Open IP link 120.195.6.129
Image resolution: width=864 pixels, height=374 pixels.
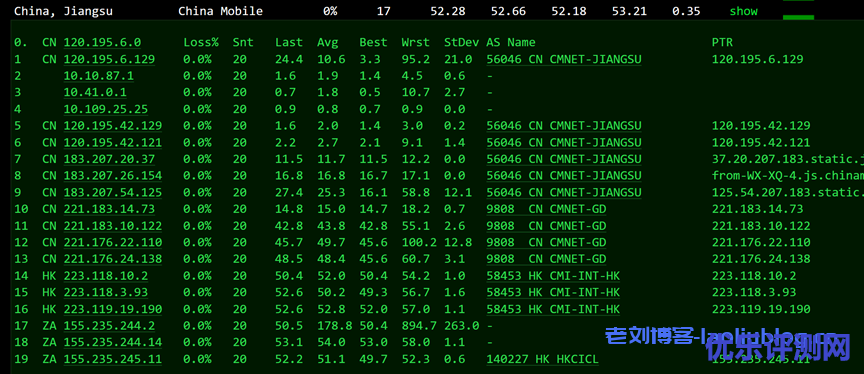[109, 59]
